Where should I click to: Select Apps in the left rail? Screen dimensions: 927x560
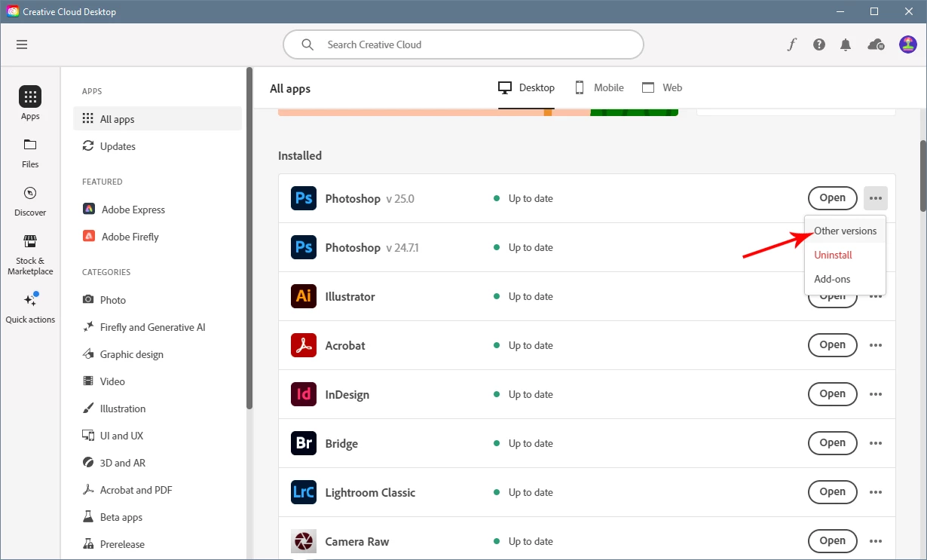tap(30, 103)
